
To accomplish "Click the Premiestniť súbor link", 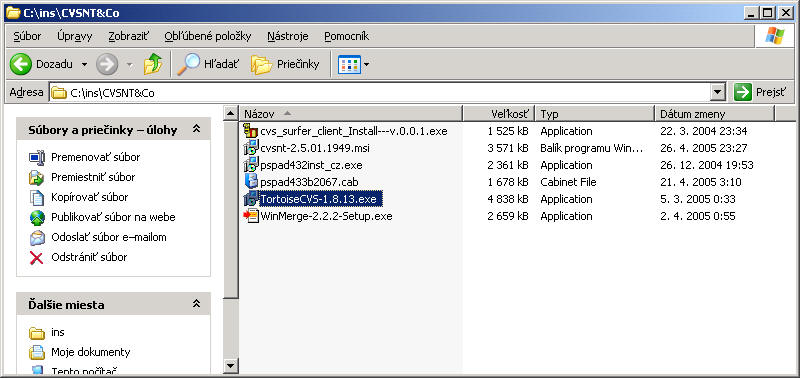I will [x=93, y=178].
